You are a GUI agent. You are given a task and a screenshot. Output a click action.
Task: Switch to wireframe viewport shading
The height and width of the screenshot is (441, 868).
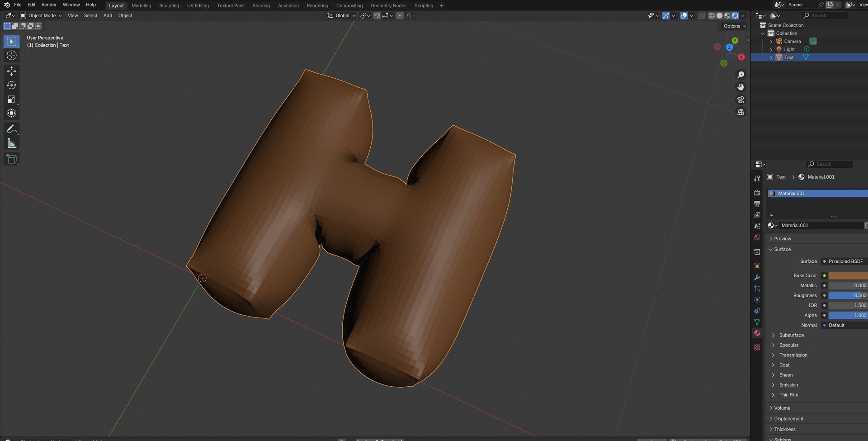712,15
